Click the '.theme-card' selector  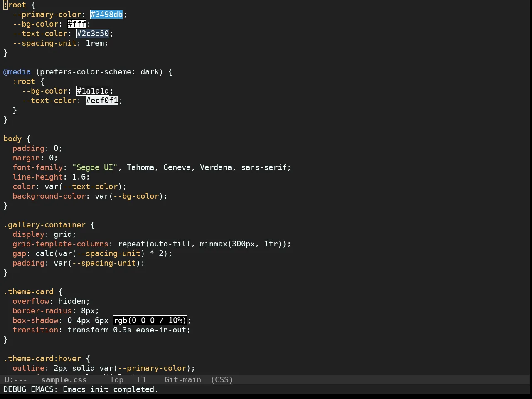pyautogui.click(x=29, y=292)
